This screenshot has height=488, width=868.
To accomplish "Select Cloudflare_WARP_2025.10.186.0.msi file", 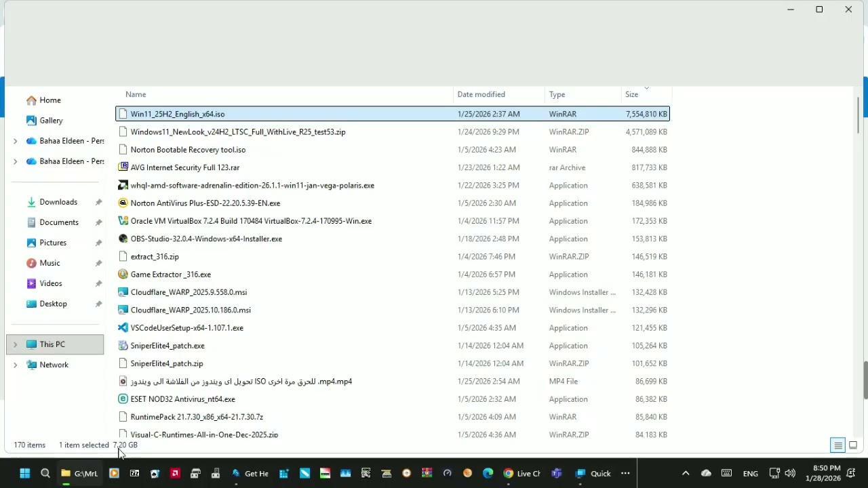I will [x=392, y=310].
